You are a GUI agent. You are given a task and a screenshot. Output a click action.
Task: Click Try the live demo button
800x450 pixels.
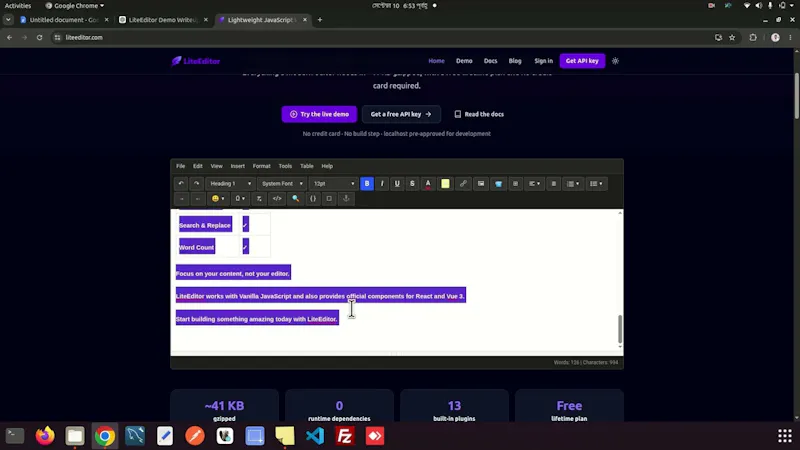click(319, 114)
